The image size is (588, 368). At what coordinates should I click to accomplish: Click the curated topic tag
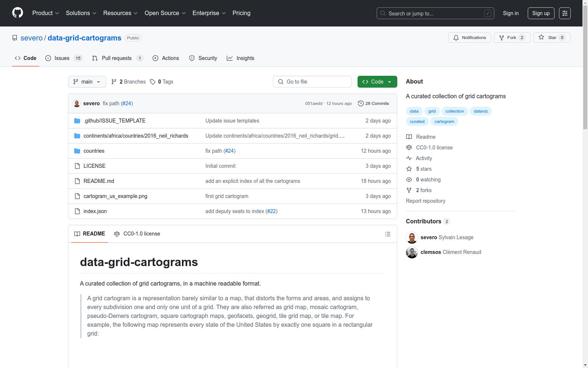[417, 121]
